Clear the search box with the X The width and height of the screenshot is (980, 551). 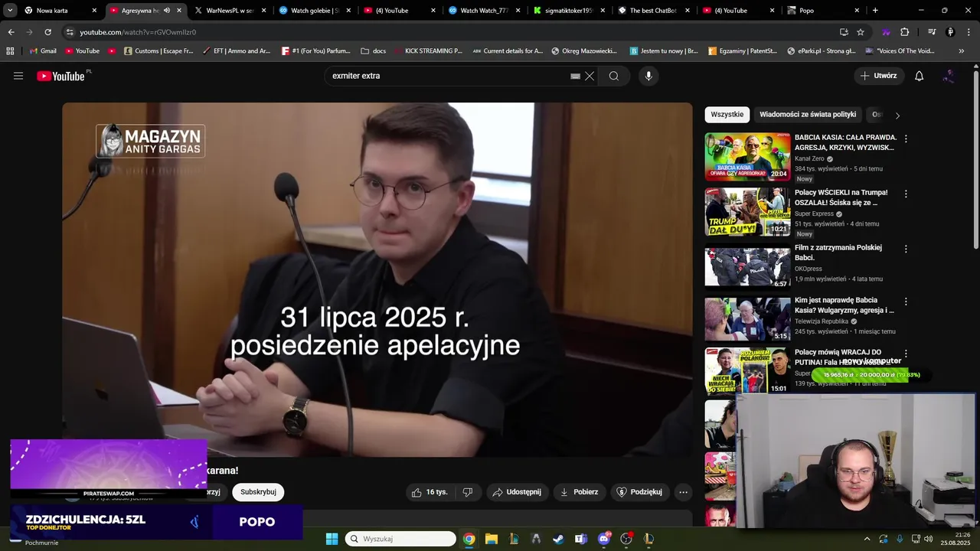(590, 76)
